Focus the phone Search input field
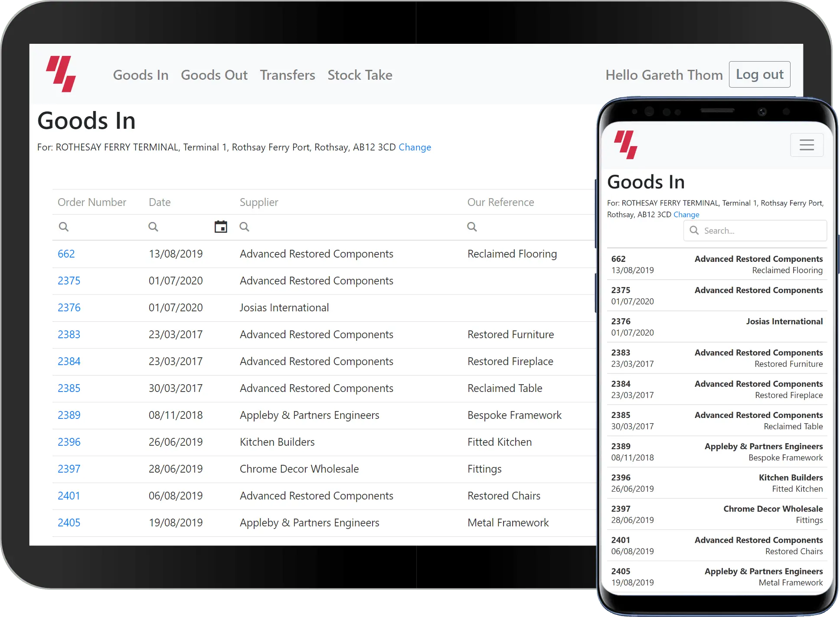The image size is (840, 617). pyautogui.click(x=762, y=231)
